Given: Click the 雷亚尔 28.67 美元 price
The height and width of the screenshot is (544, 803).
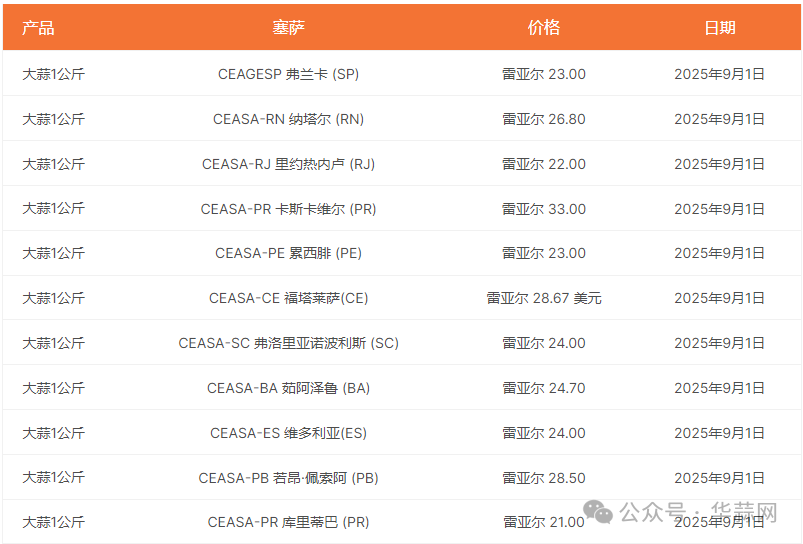Looking at the screenshot, I should click(543, 298).
